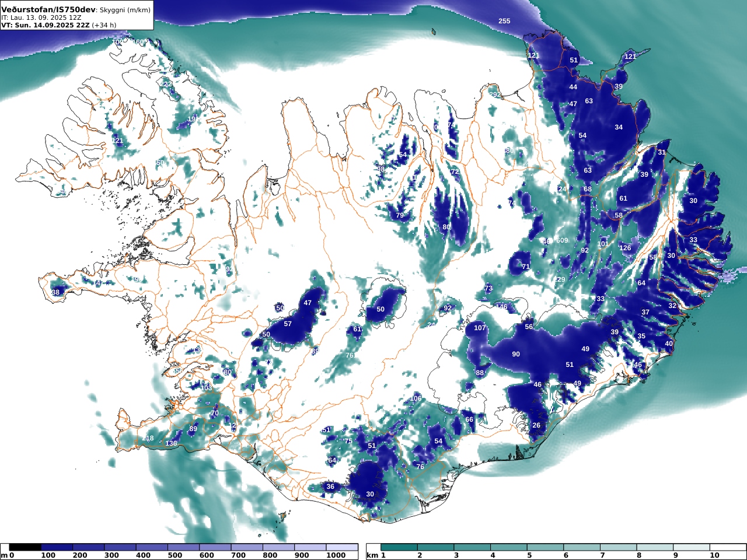This screenshot has width=747, height=560.
Task: Click the 90 value on Vatnajökull
Action: pyautogui.click(x=516, y=354)
